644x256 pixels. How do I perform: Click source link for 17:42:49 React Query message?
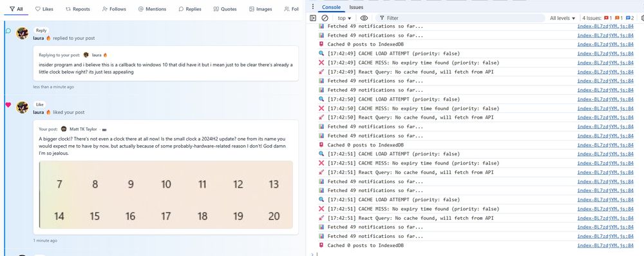605,72
